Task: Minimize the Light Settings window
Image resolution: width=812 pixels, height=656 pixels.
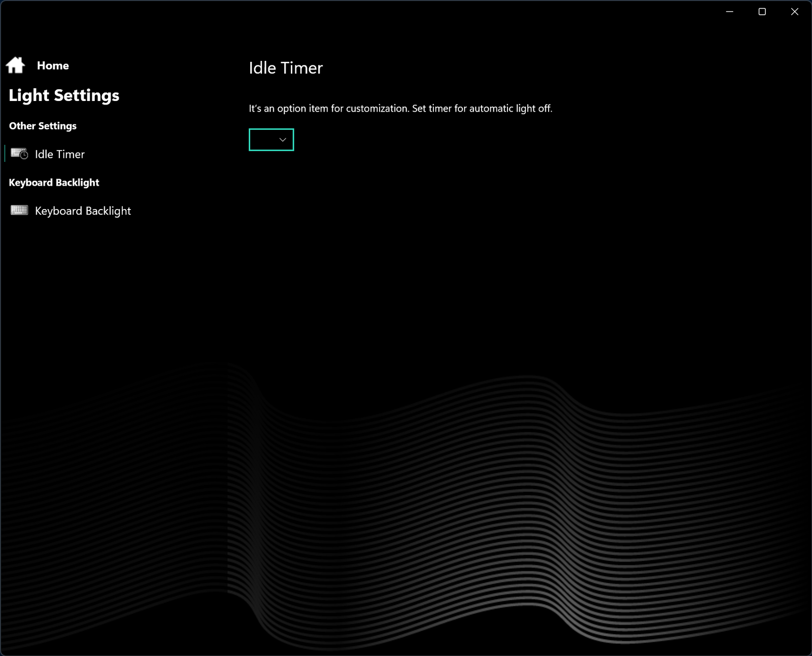Action: tap(730, 12)
